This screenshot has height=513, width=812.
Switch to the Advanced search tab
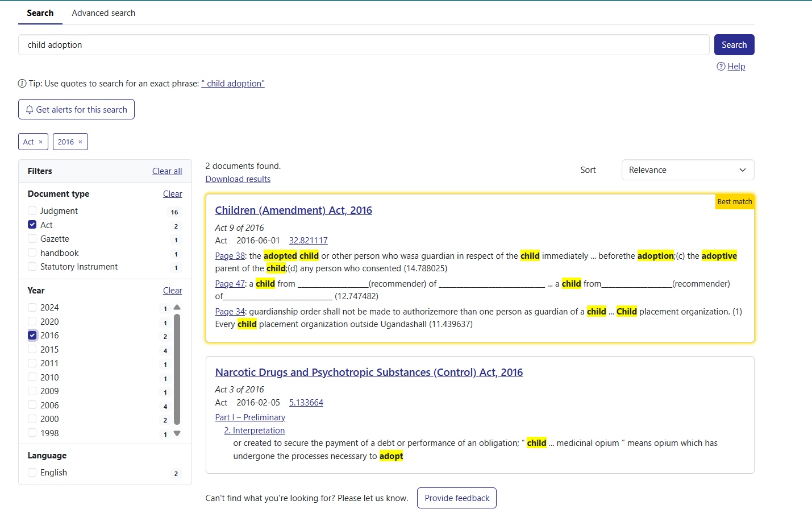pos(103,13)
